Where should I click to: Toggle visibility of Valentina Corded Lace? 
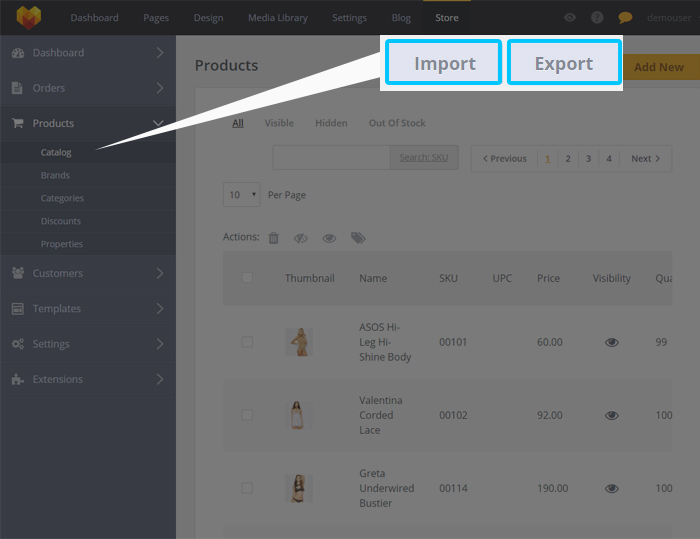(612, 415)
